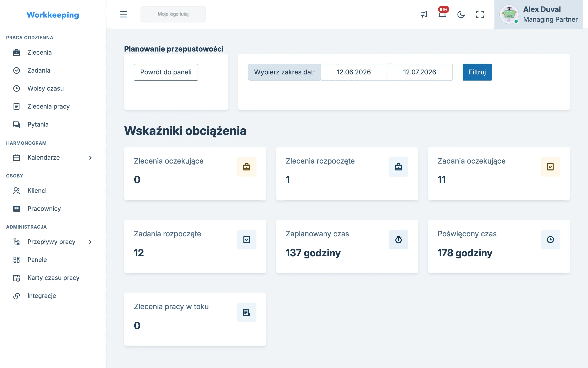Click the Wpisy czasu clock icon
Image resolution: width=588 pixels, height=368 pixels.
pos(17,88)
